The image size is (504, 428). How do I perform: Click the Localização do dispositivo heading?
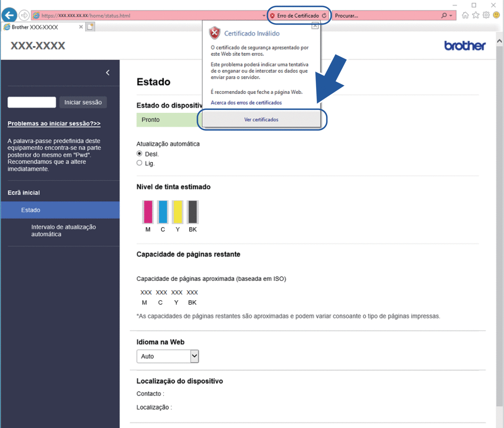pos(180,381)
